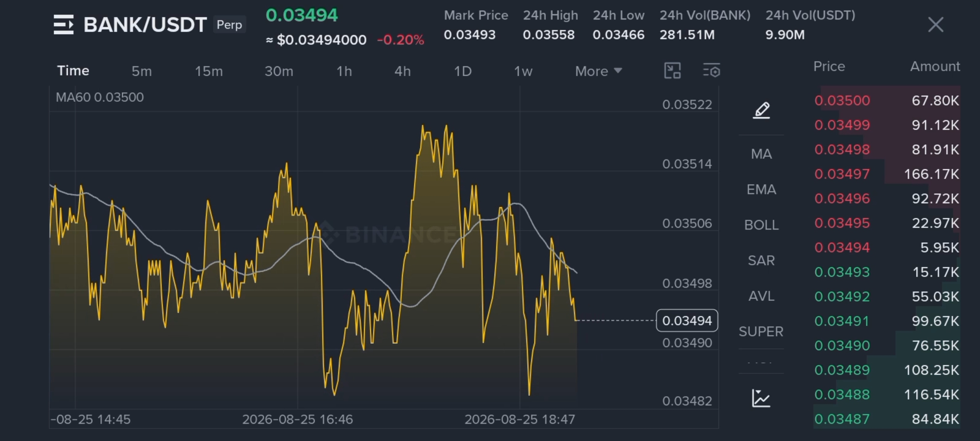Click the 24h Low value 0.03466
This screenshot has width=980, height=441.
point(619,35)
